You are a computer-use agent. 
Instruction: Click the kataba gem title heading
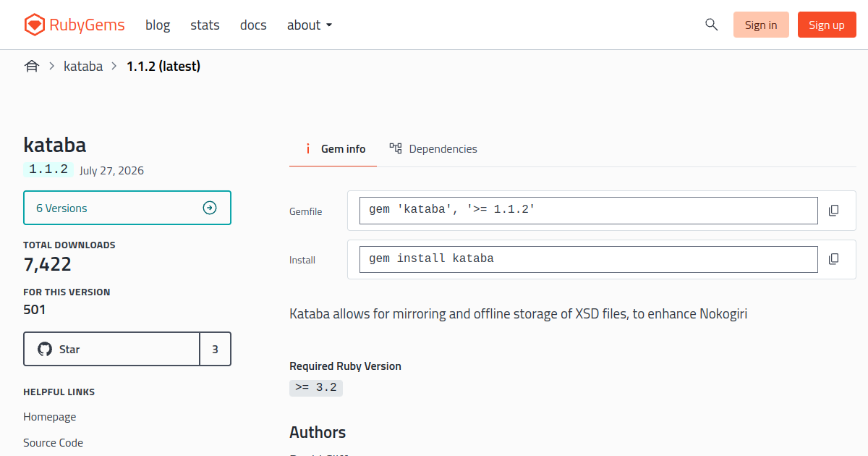point(55,145)
